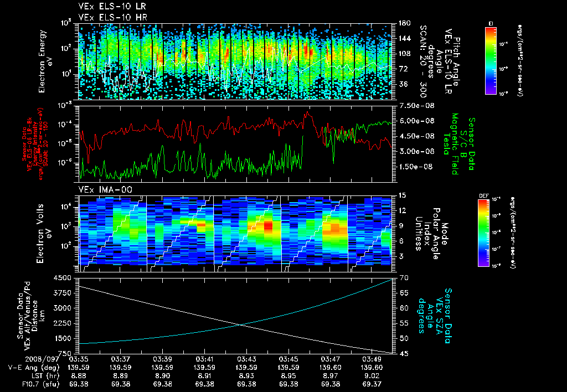Click the SZA tick label '70'

[x=404, y=278]
